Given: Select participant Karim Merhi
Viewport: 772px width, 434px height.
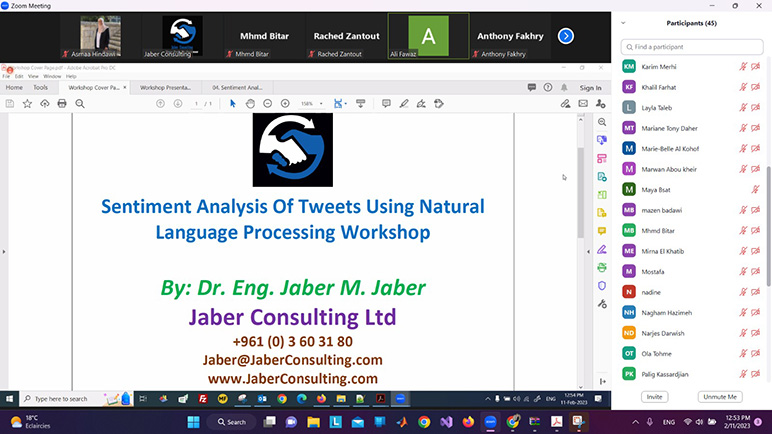Looking at the screenshot, I should [691, 67].
